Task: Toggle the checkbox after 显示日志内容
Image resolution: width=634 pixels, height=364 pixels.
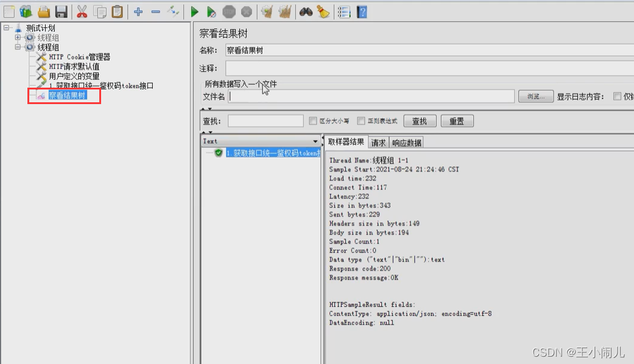Action: pyautogui.click(x=617, y=97)
